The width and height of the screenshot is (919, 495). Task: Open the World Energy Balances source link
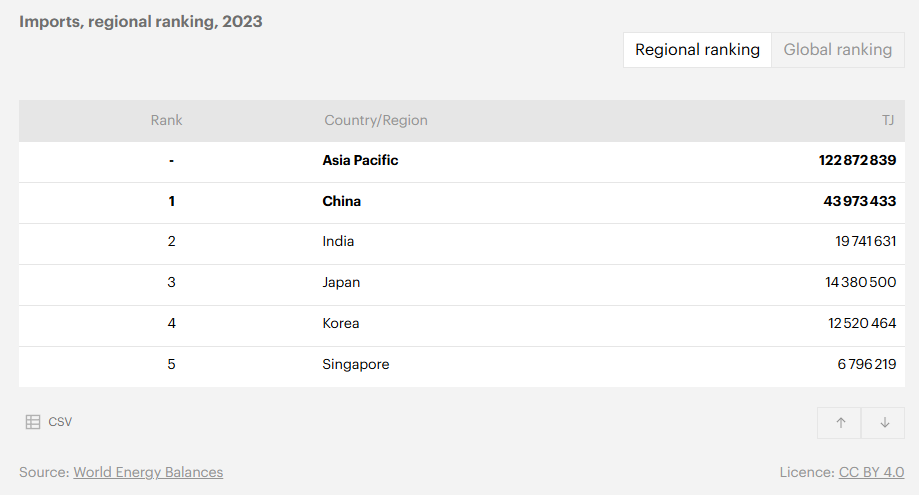pos(148,472)
